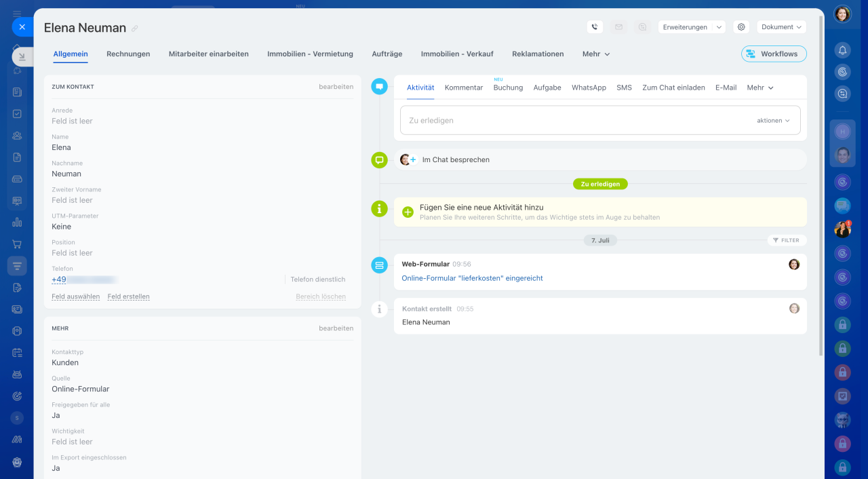Open the people icon in left sidebar
The height and width of the screenshot is (479, 868).
[x=17, y=136]
